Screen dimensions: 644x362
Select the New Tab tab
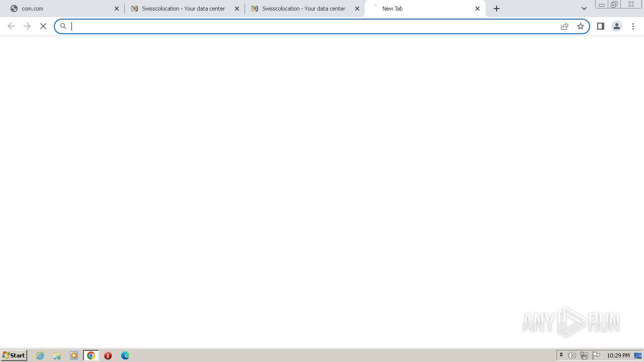point(425,9)
